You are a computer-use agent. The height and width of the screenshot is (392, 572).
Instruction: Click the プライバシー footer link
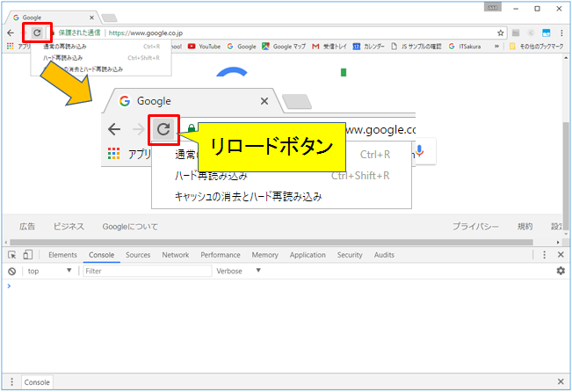pyautogui.click(x=475, y=226)
